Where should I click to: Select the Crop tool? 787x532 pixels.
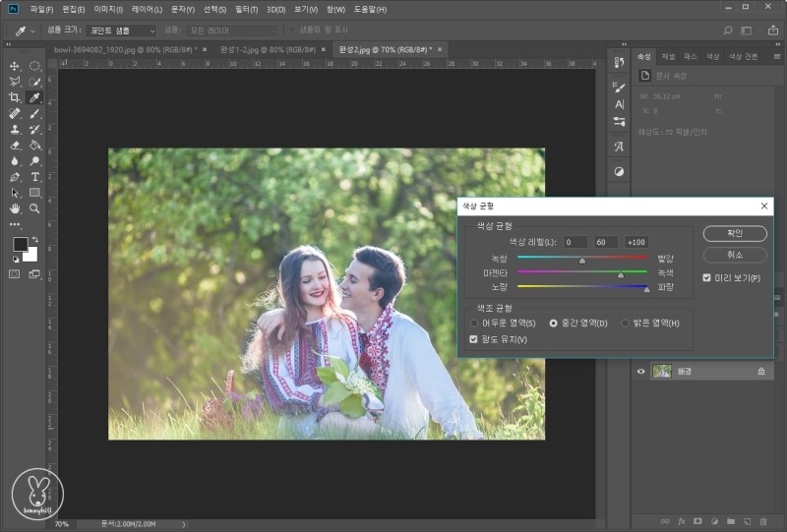pyautogui.click(x=15, y=97)
